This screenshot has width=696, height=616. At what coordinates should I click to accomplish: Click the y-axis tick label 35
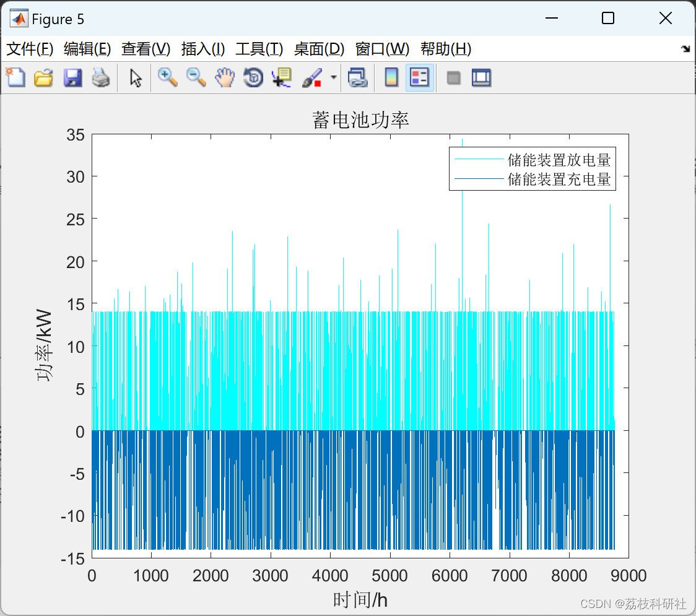click(76, 134)
